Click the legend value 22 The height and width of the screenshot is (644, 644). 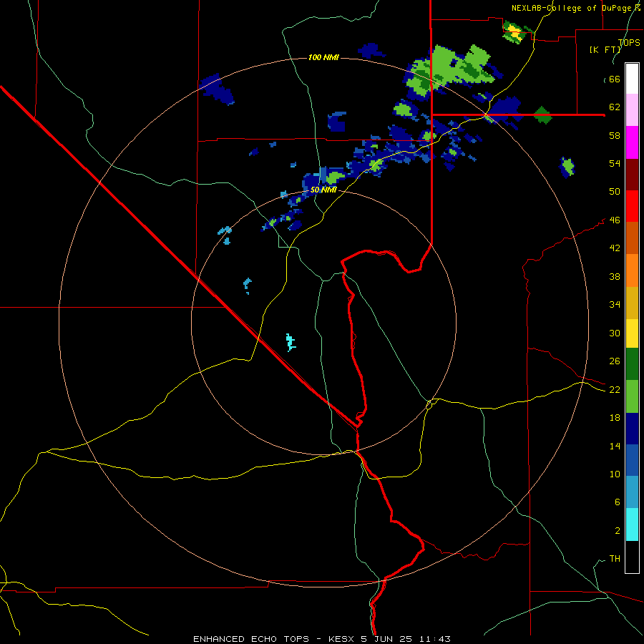coord(615,389)
